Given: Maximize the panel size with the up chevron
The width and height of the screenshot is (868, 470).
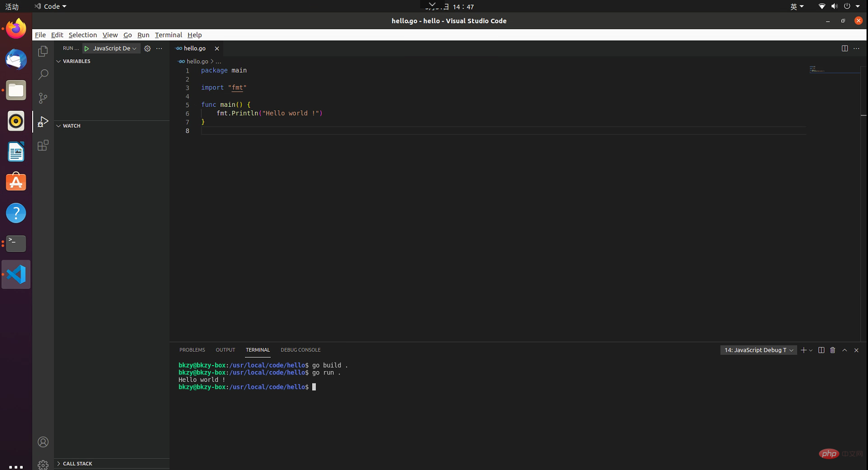Looking at the screenshot, I should [845, 350].
